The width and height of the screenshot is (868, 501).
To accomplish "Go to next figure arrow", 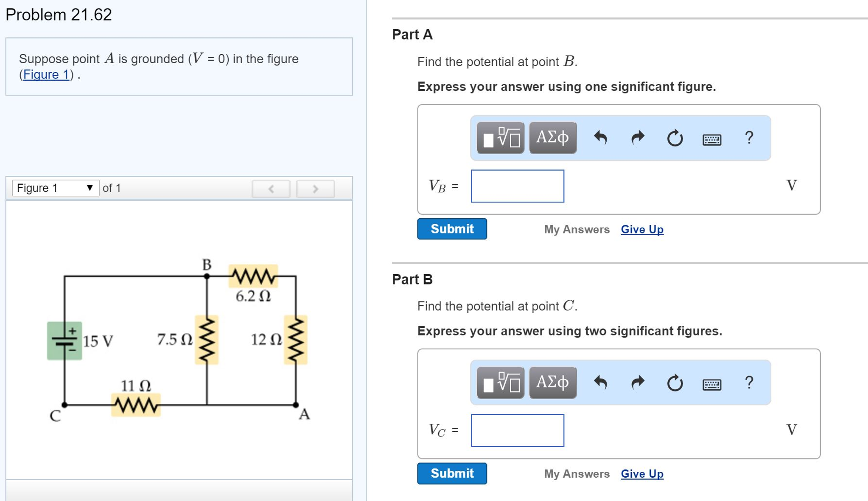I will point(315,189).
